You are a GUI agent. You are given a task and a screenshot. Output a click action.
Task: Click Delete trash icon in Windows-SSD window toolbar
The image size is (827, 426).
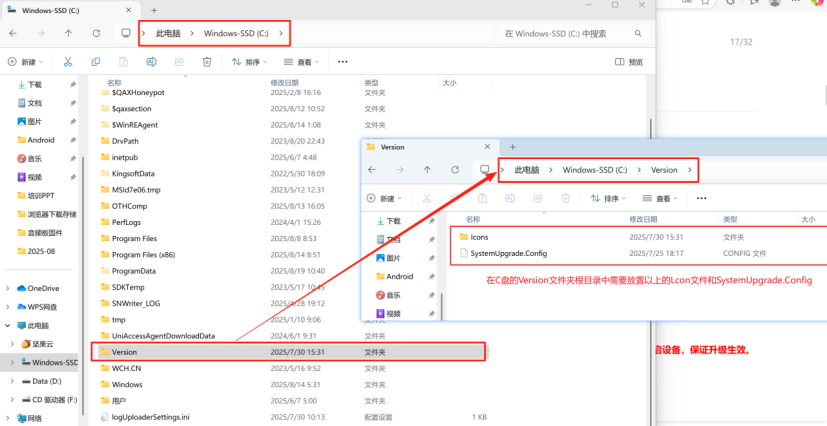coord(207,62)
